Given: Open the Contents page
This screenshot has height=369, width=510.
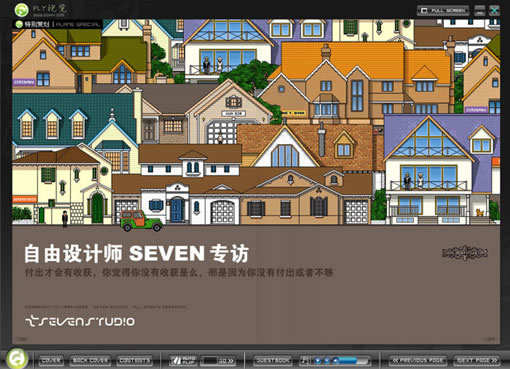Looking at the screenshot, I should 135,360.
